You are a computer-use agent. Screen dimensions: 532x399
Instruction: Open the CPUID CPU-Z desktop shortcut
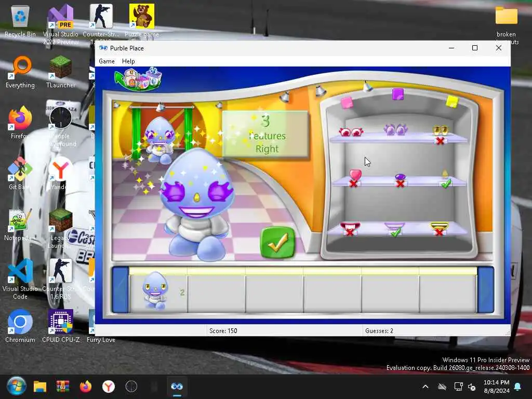coord(61,326)
